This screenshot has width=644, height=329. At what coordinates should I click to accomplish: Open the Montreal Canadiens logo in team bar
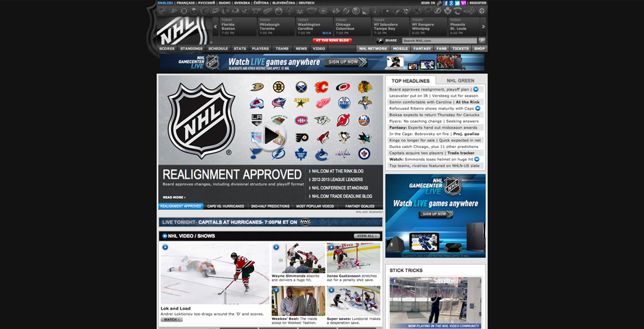[x=323, y=11]
